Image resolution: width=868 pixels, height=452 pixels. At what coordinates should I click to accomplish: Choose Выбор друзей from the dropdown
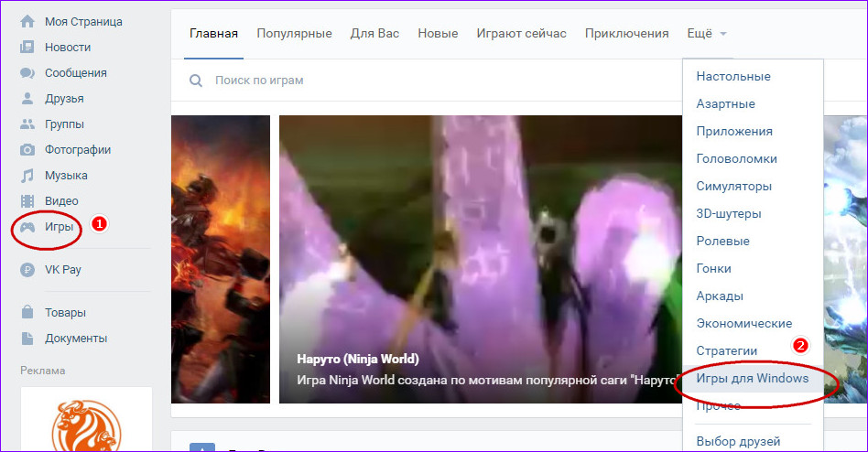[x=739, y=442]
